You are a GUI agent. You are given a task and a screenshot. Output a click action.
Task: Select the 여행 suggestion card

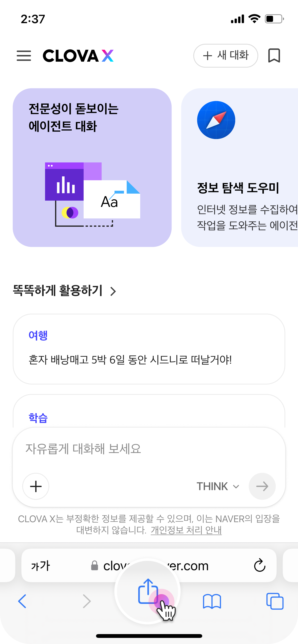pyautogui.click(x=149, y=349)
